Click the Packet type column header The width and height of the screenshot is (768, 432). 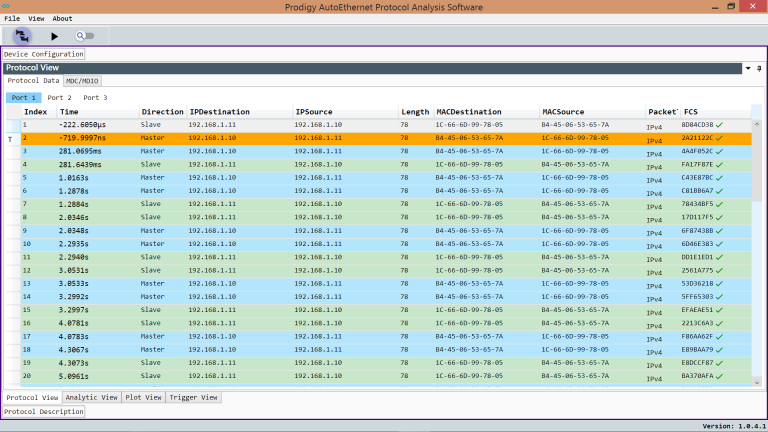[663, 112]
